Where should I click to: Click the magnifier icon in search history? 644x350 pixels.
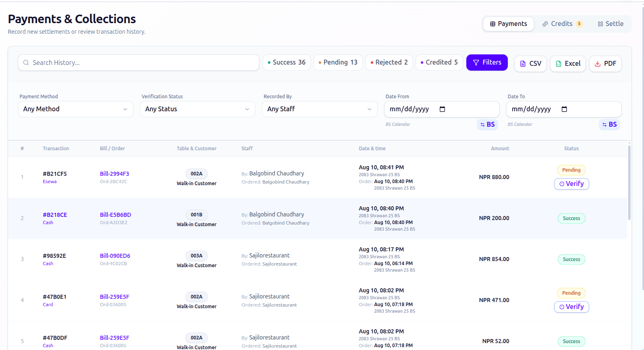pos(26,63)
